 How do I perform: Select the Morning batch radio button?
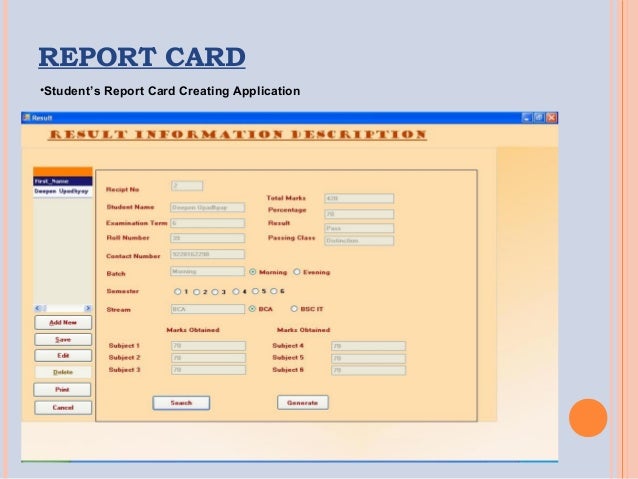click(x=253, y=272)
